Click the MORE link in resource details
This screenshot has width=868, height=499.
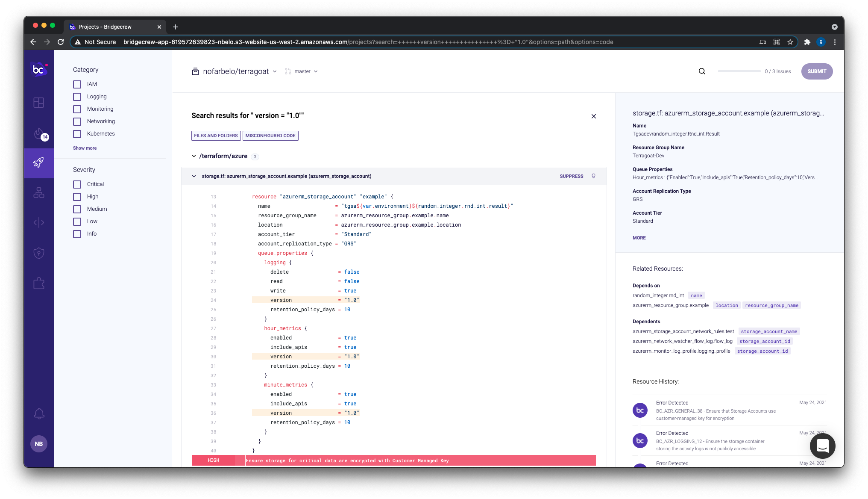[x=639, y=238]
